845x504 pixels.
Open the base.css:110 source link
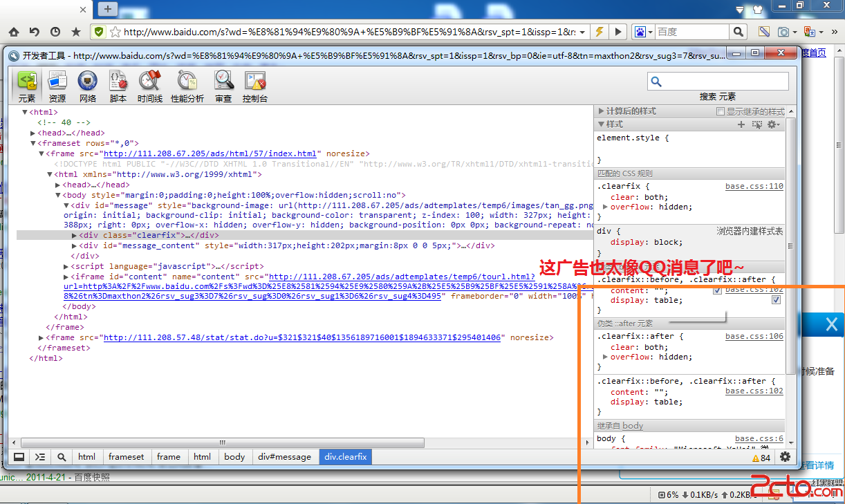754,187
